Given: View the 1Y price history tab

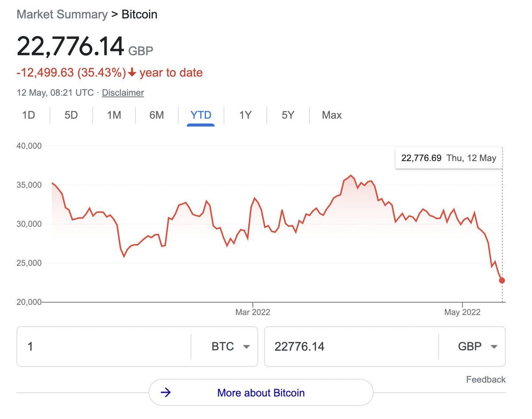Looking at the screenshot, I should point(245,115).
